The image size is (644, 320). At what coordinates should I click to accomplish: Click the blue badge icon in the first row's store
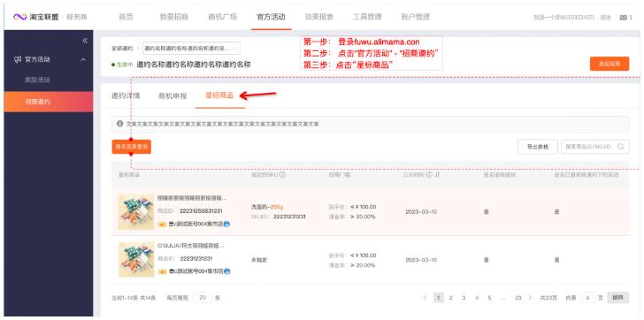click(226, 224)
